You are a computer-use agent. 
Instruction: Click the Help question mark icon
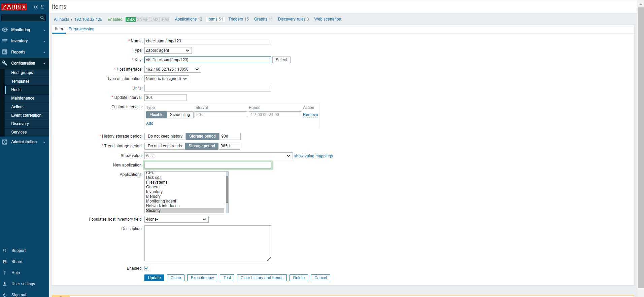pyautogui.click(x=5, y=273)
